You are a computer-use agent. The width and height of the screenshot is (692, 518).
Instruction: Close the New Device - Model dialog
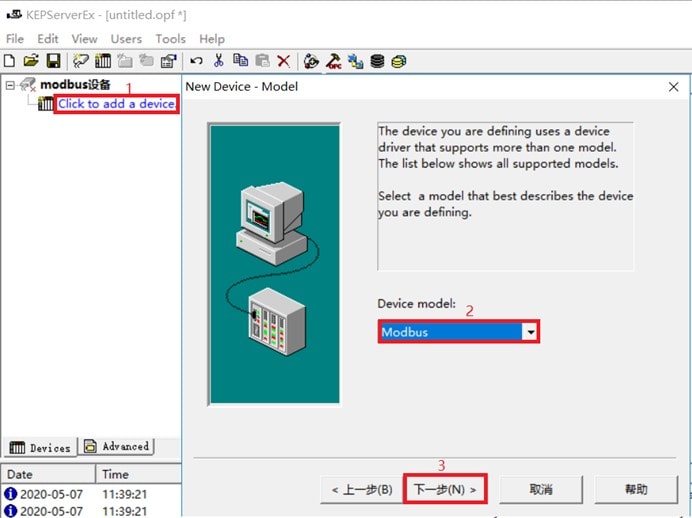coord(673,86)
